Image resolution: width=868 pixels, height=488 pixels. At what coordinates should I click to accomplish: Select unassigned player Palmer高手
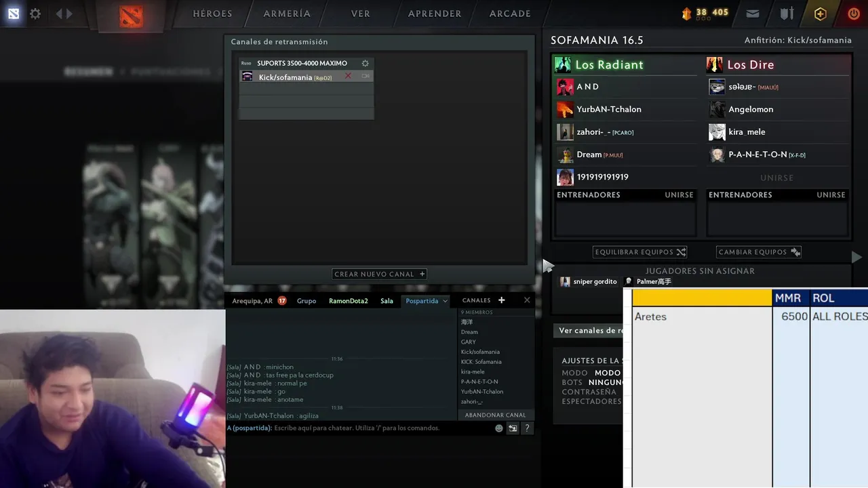tap(648, 282)
